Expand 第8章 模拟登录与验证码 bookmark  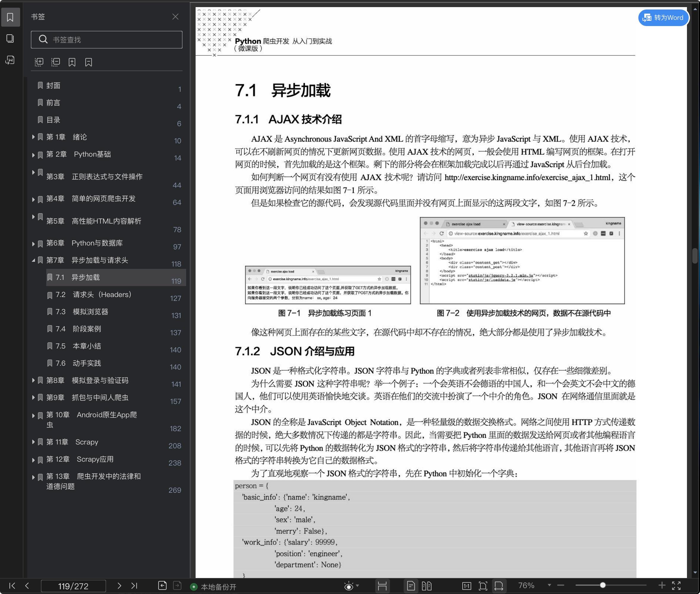[x=33, y=380]
